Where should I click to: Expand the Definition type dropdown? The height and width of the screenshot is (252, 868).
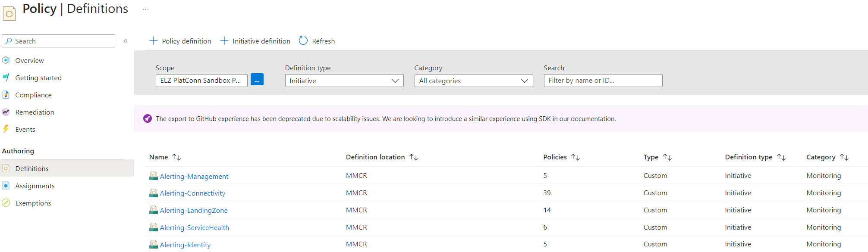[344, 81]
